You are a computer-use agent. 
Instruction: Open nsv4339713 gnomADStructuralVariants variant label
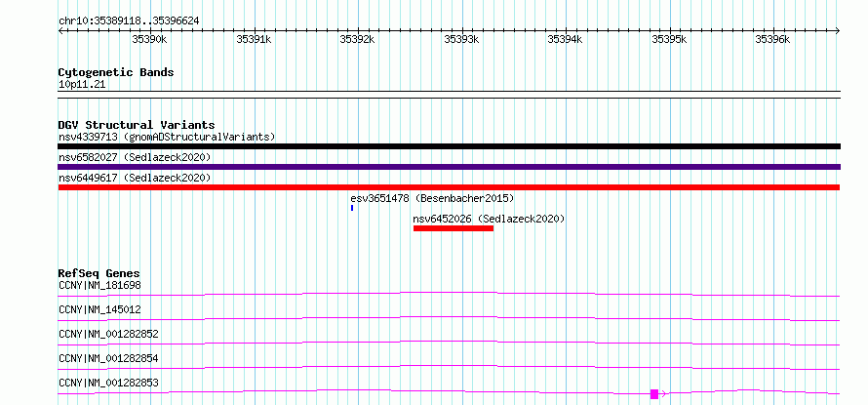pyautogui.click(x=167, y=137)
